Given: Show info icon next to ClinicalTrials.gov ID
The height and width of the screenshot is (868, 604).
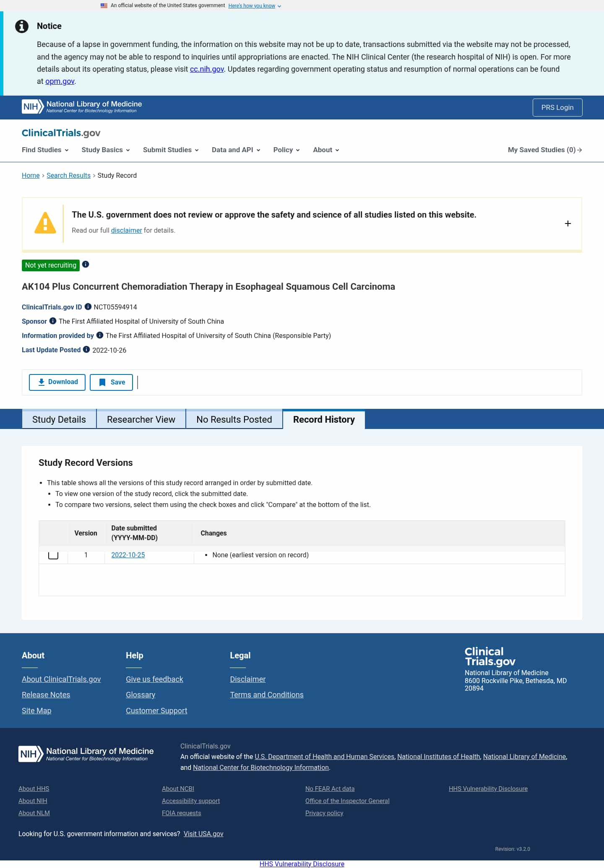Looking at the screenshot, I should click(x=88, y=307).
